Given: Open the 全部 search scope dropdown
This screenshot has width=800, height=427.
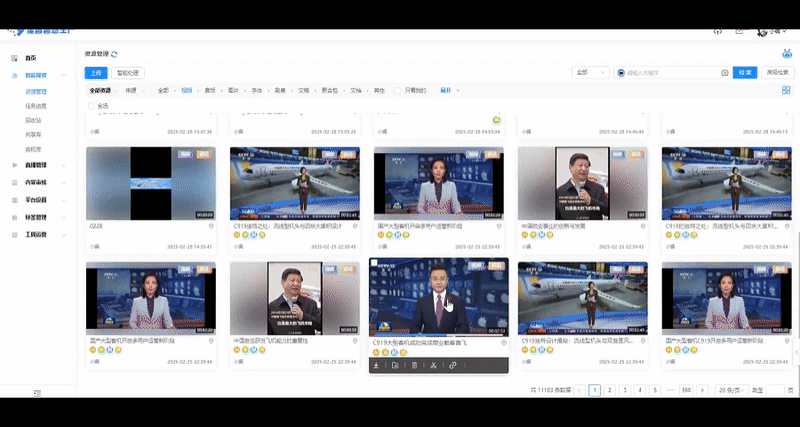Looking at the screenshot, I should [x=589, y=73].
